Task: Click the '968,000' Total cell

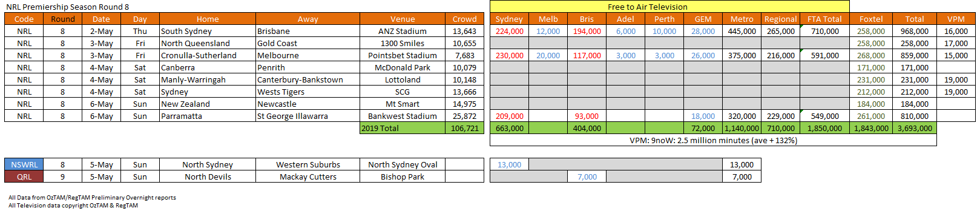Action: [915, 31]
